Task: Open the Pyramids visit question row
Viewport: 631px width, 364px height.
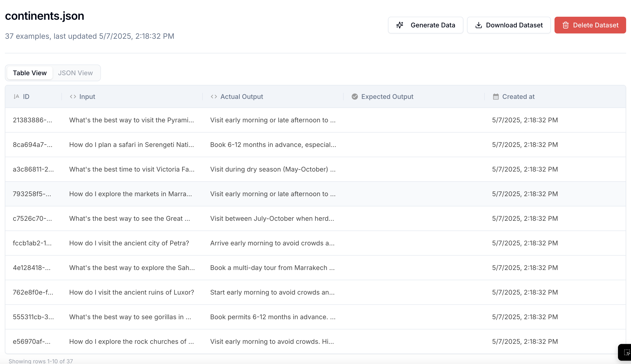Action: coord(131,120)
